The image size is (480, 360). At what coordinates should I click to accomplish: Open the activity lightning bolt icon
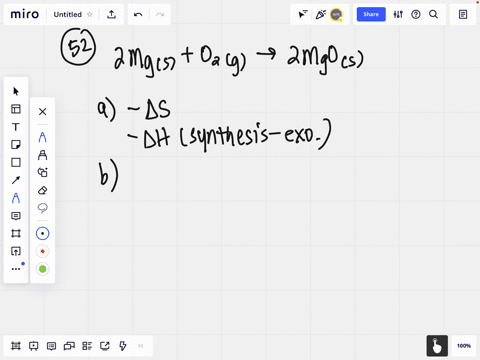click(123, 346)
